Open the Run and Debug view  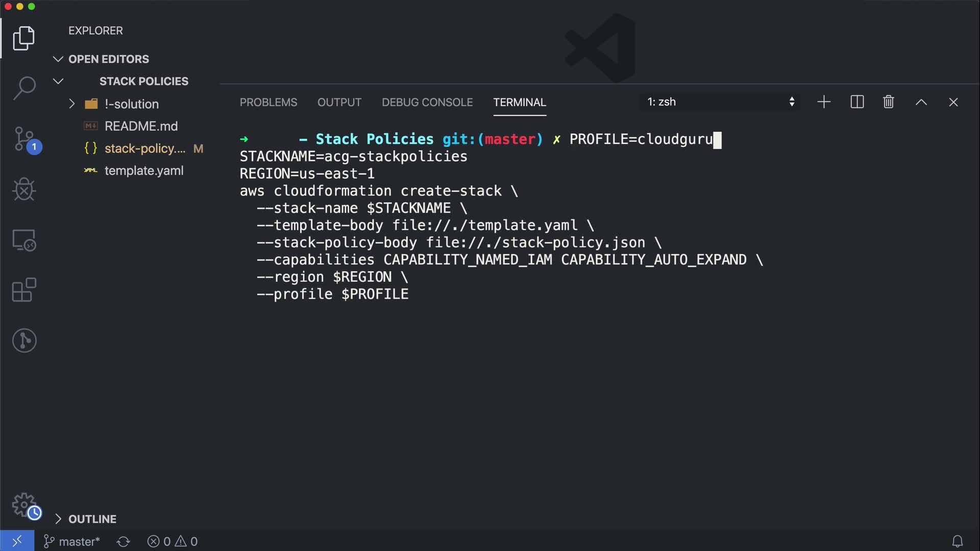point(23,189)
